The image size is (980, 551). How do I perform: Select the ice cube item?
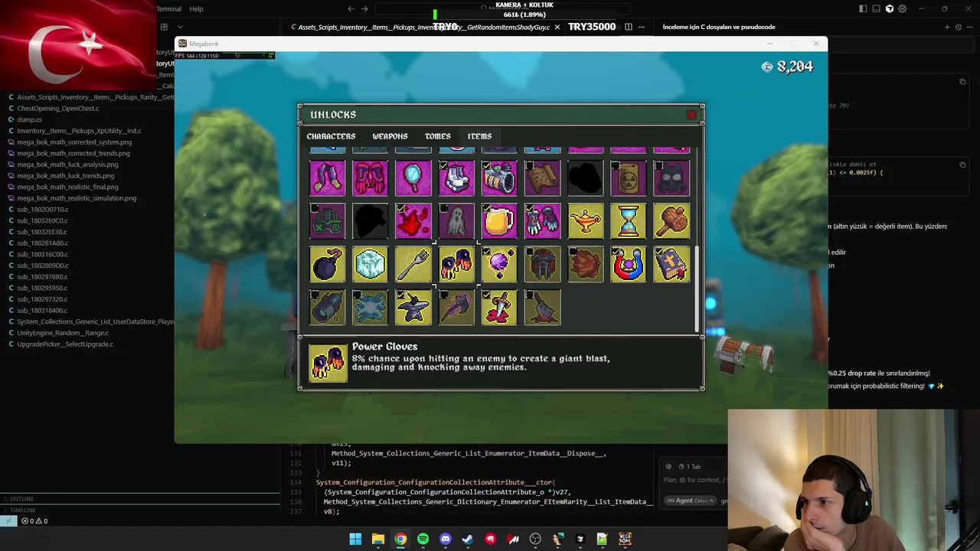point(371,264)
